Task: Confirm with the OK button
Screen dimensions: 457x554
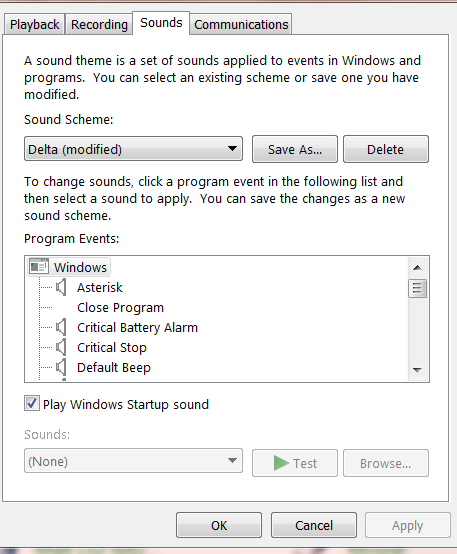Action: 219,525
